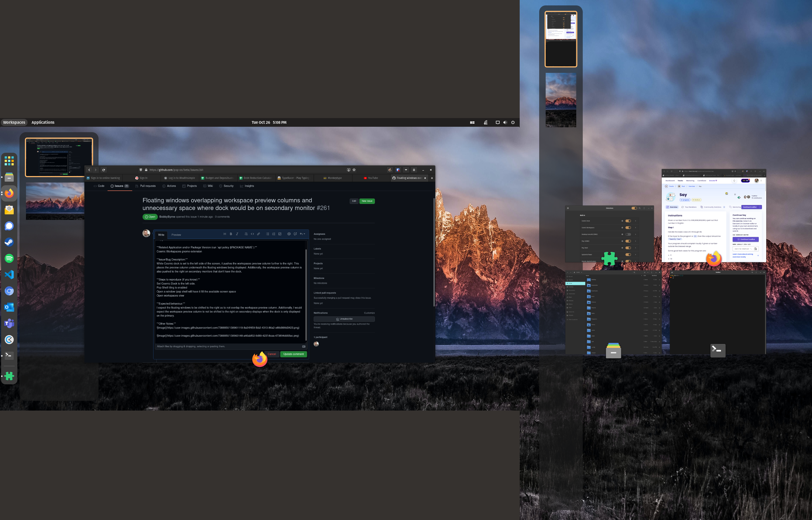The height and width of the screenshot is (520, 812).
Task: Enable Desktop Icons NG (DING) extension
Action: coord(628,234)
